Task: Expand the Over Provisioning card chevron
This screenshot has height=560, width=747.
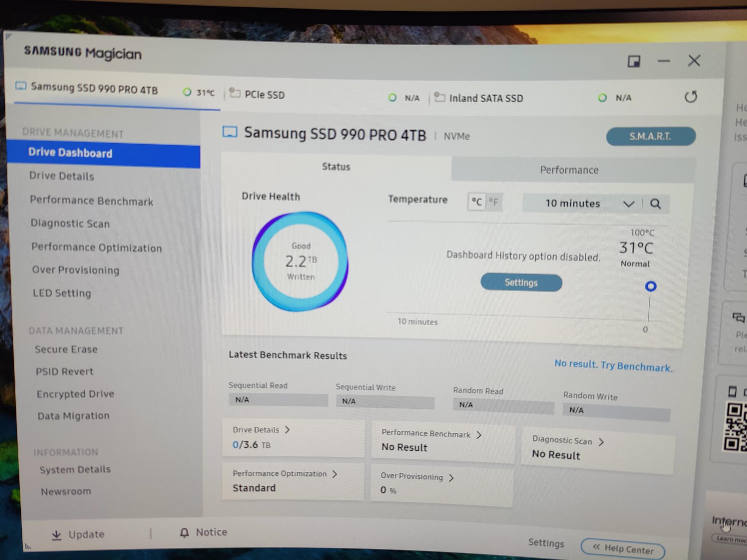Action: 451,478
